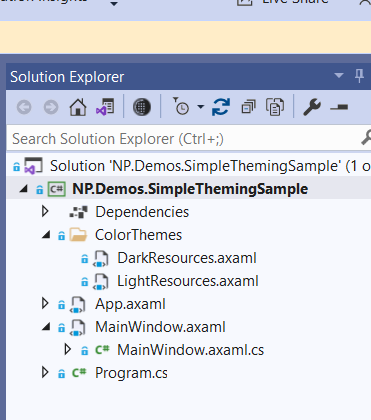
Task: Sync with Active Document using blue arrows
Action: 221,107
